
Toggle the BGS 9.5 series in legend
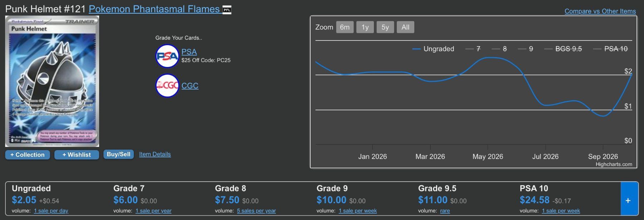coord(563,49)
